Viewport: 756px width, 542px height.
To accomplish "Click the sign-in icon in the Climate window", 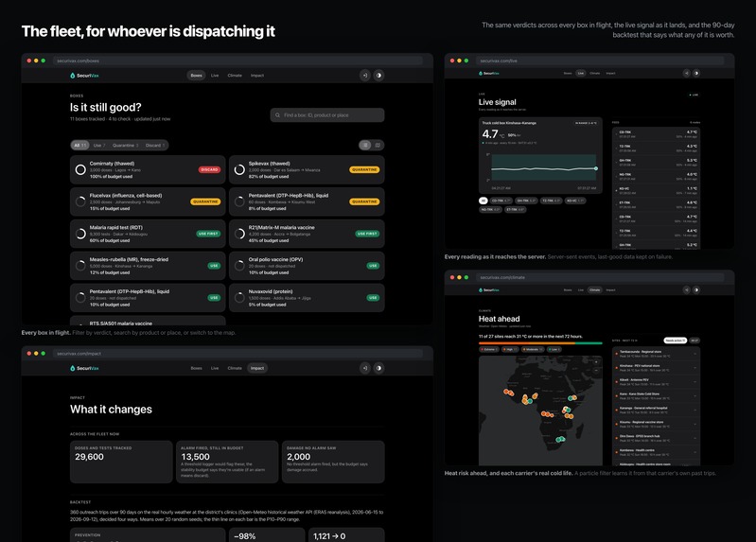I will 687,289.
